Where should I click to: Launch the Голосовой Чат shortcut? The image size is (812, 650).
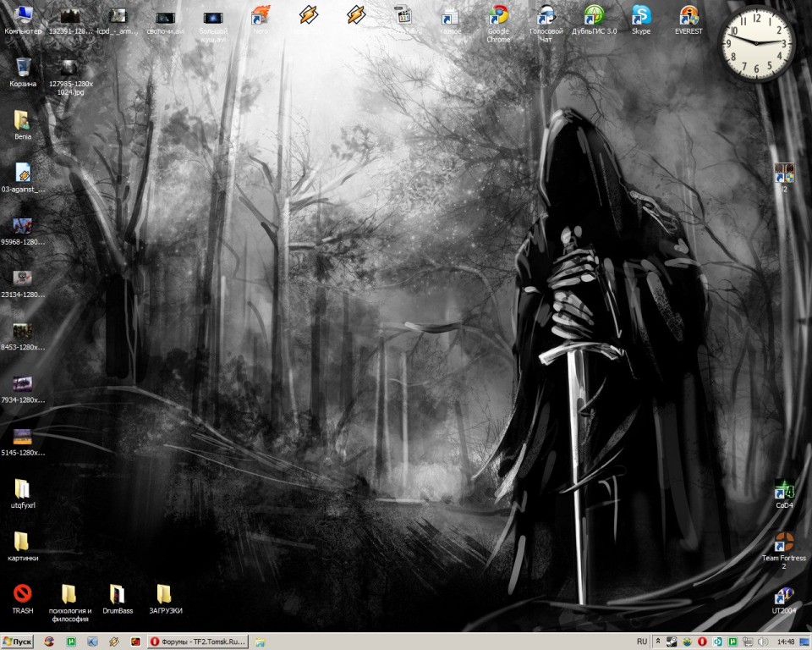pyautogui.click(x=546, y=24)
